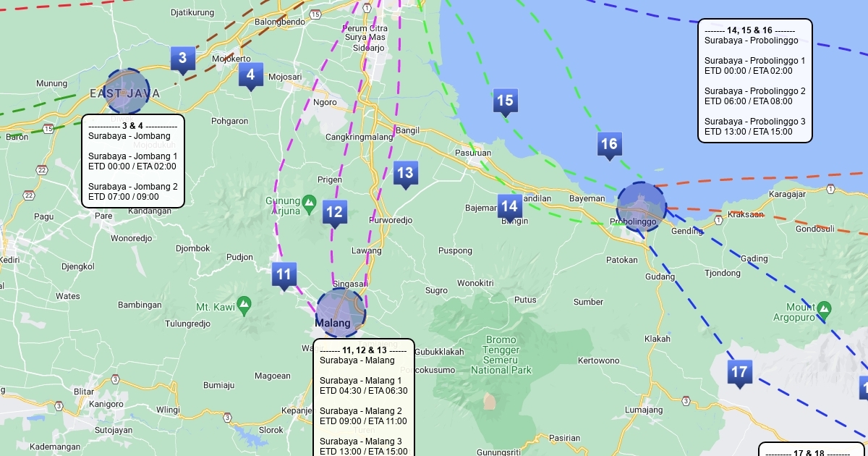Click the Gunung Arjuna mountain icon
Viewport: 868px width, 456px height.
click(x=310, y=201)
